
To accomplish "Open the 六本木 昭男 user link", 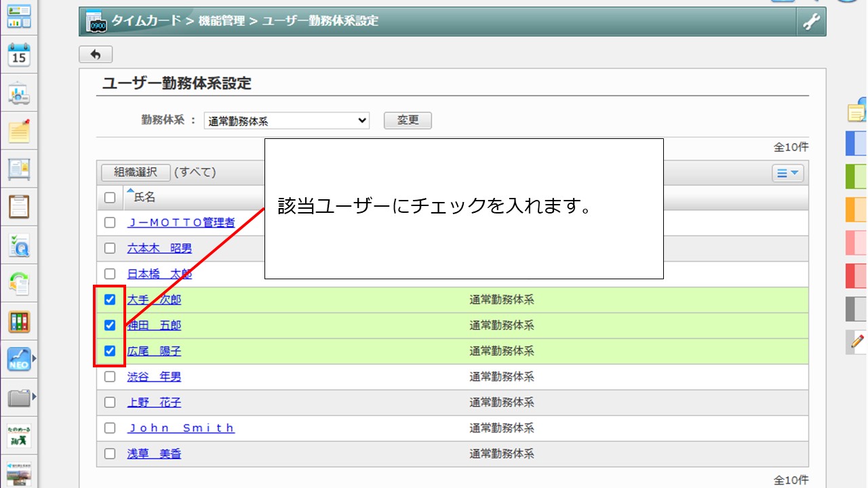I will [159, 248].
